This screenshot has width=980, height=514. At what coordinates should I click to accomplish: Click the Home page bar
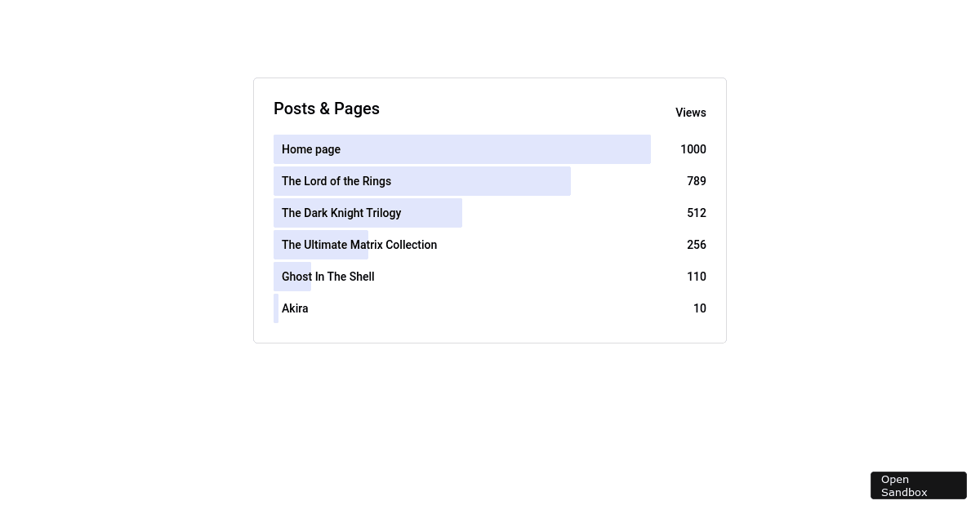tap(461, 149)
